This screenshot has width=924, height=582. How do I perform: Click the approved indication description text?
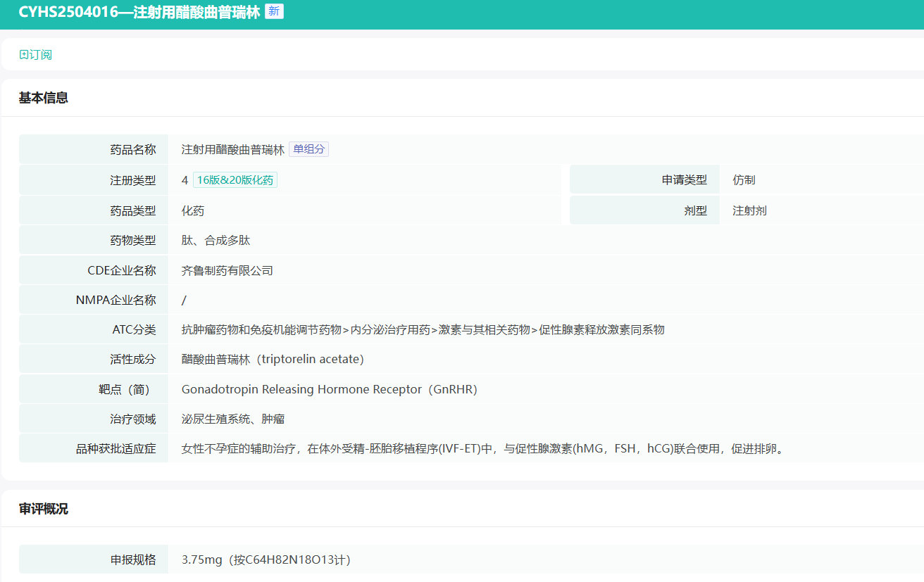click(x=482, y=448)
